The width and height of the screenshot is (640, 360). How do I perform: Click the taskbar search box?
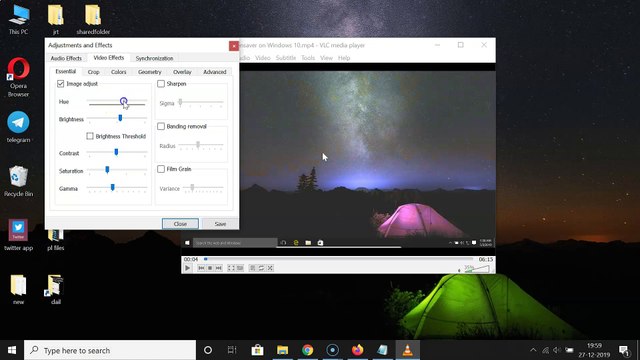pyautogui.click(x=110, y=350)
